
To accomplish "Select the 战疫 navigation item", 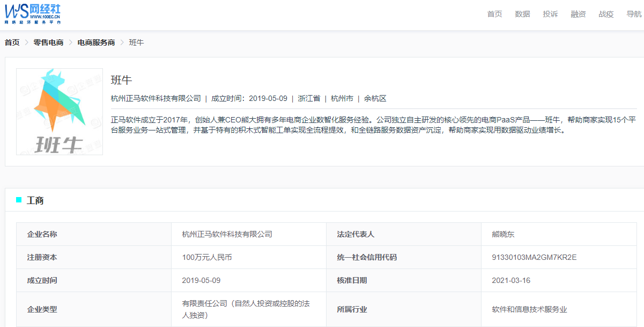I will [606, 14].
